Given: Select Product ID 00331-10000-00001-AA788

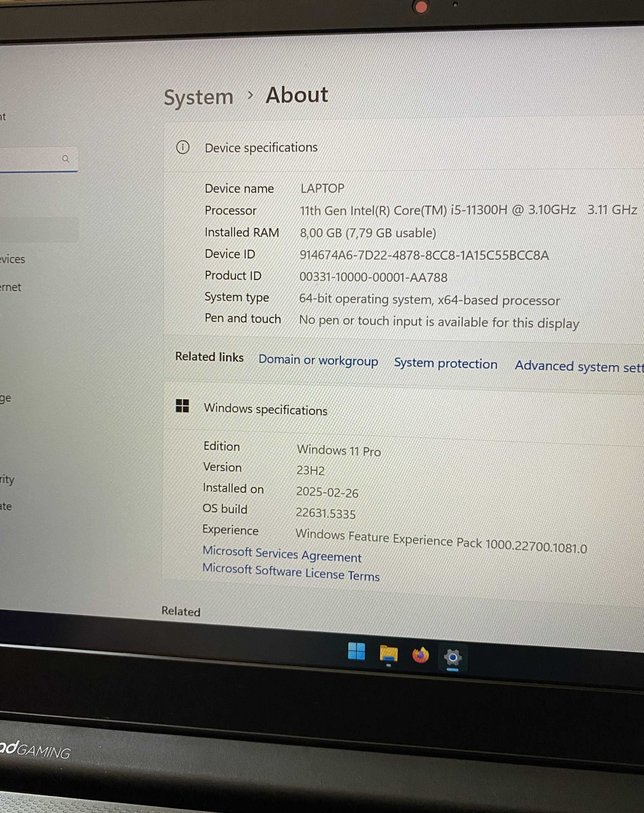Looking at the screenshot, I should pyautogui.click(x=373, y=277).
